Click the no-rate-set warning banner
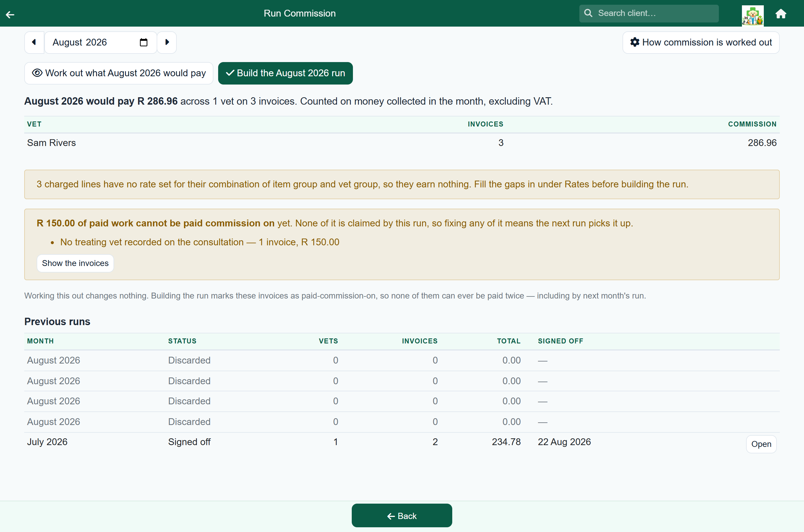 pos(402,184)
